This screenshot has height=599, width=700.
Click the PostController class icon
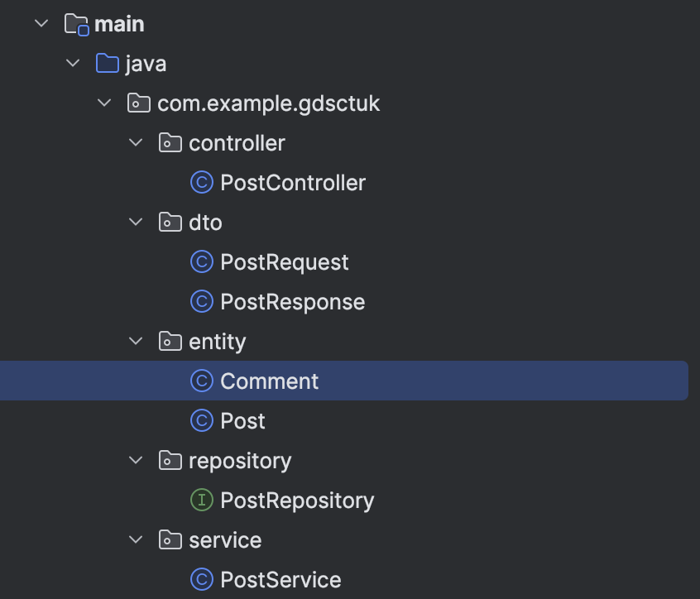click(x=202, y=183)
